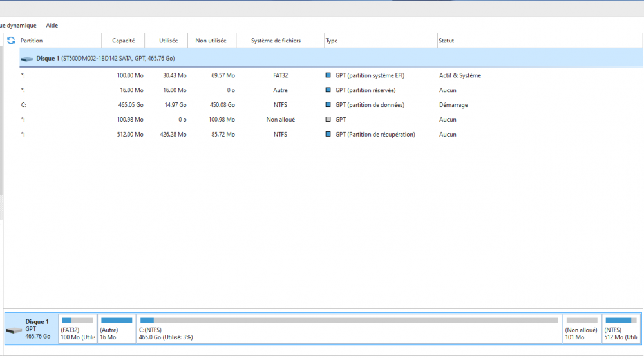This screenshot has width=644, height=358.
Task: Select the Disque 1 drive icon in list header row
Action: [26, 59]
